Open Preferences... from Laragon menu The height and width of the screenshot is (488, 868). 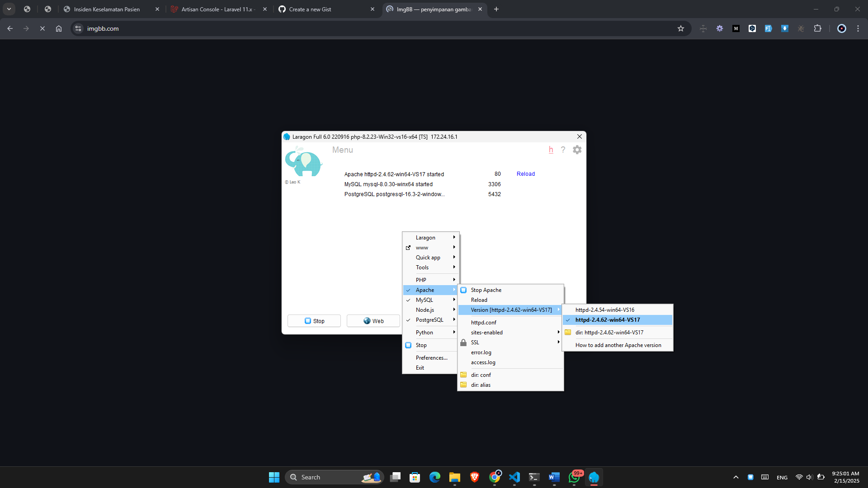pos(430,358)
